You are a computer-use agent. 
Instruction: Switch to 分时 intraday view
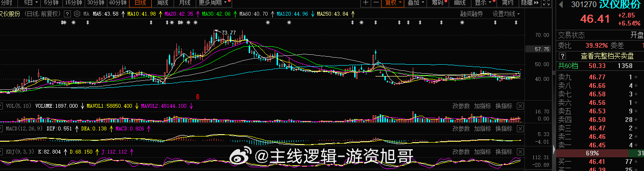point(7,3)
